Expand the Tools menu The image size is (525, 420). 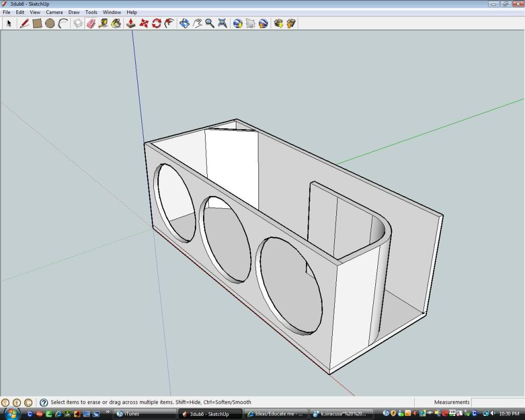click(91, 12)
